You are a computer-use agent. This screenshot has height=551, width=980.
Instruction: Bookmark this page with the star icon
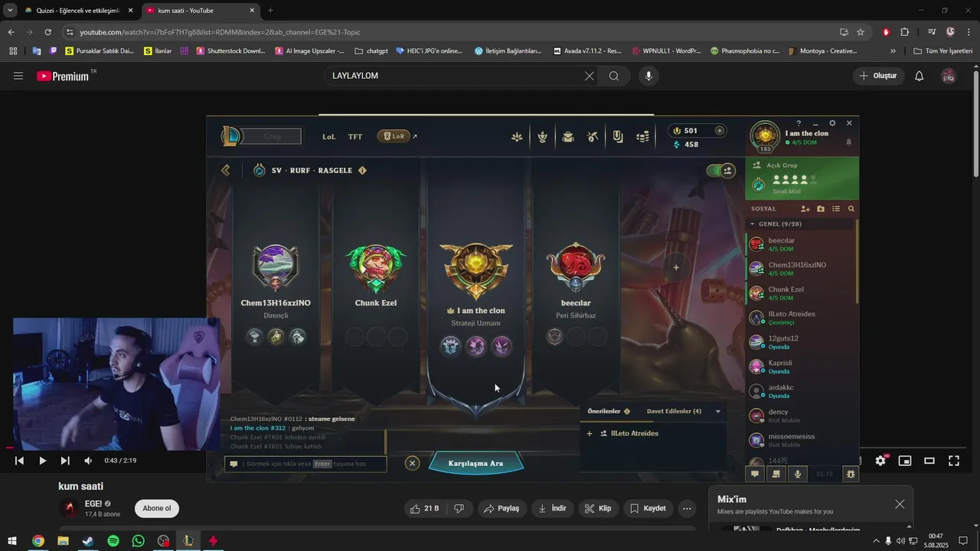(861, 32)
